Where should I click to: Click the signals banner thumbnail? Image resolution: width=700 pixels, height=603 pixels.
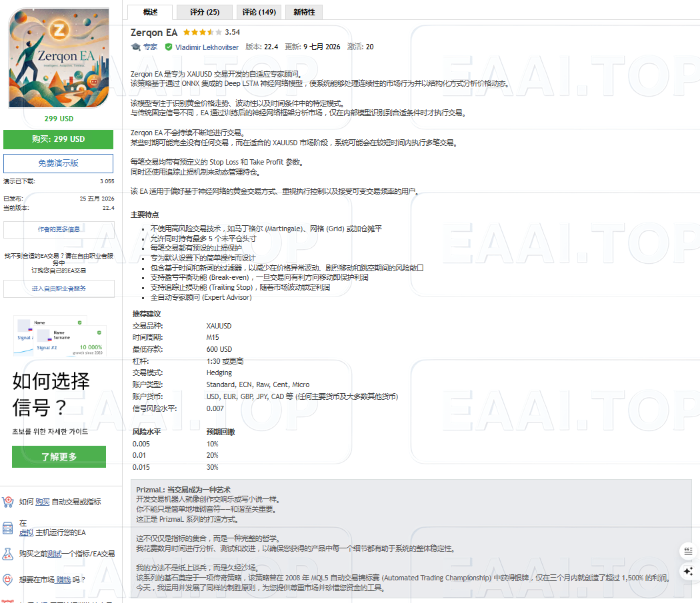[x=60, y=336]
